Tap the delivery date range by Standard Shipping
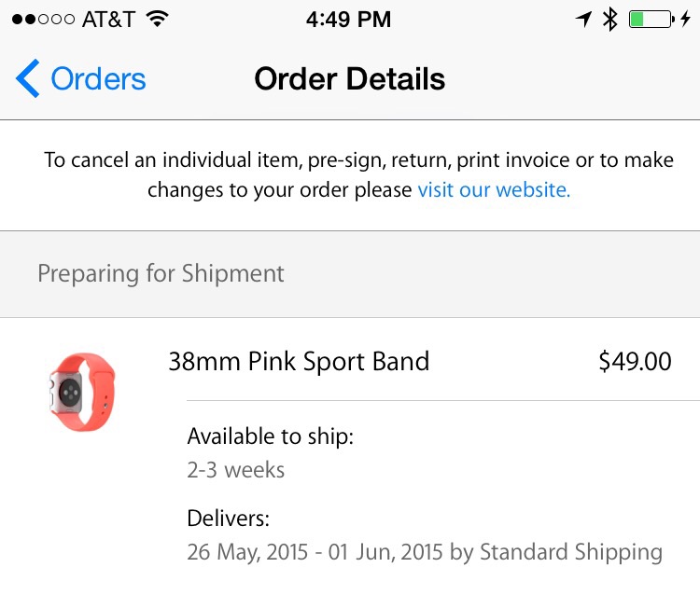Image resolution: width=700 pixels, height=595 pixels. click(x=425, y=552)
